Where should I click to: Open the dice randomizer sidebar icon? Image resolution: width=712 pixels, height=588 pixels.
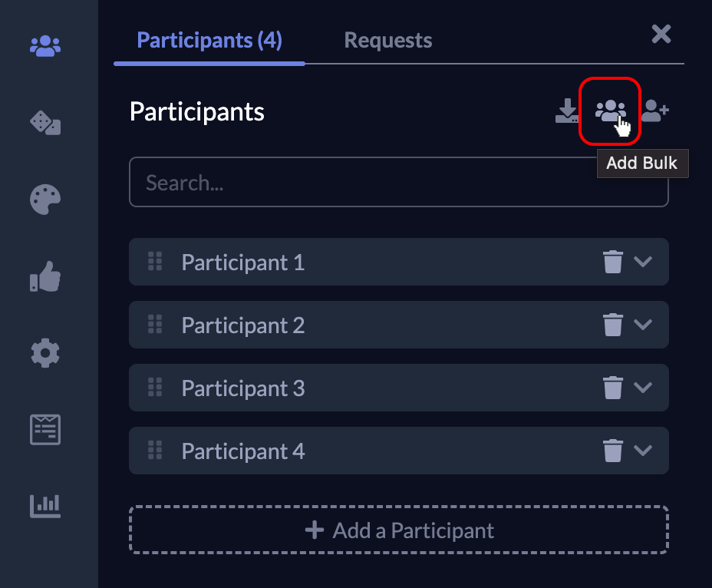point(45,123)
